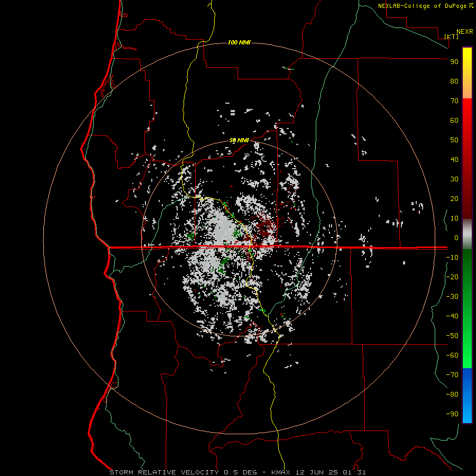Click the 20 value on velocity scale
Image resolution: width=476 pixels, height=476 pixels.
click(454, 199)
